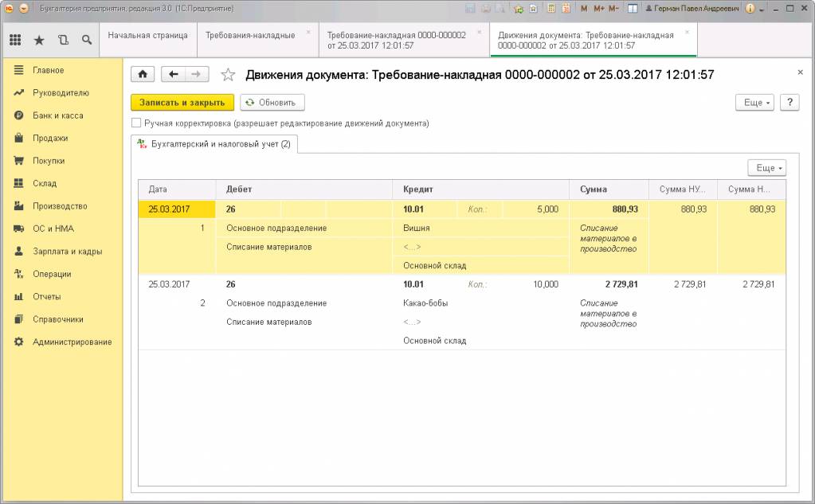This screenshot has height=504, width=815.
Task: Click Кредит column header
Action: [480, 189]
